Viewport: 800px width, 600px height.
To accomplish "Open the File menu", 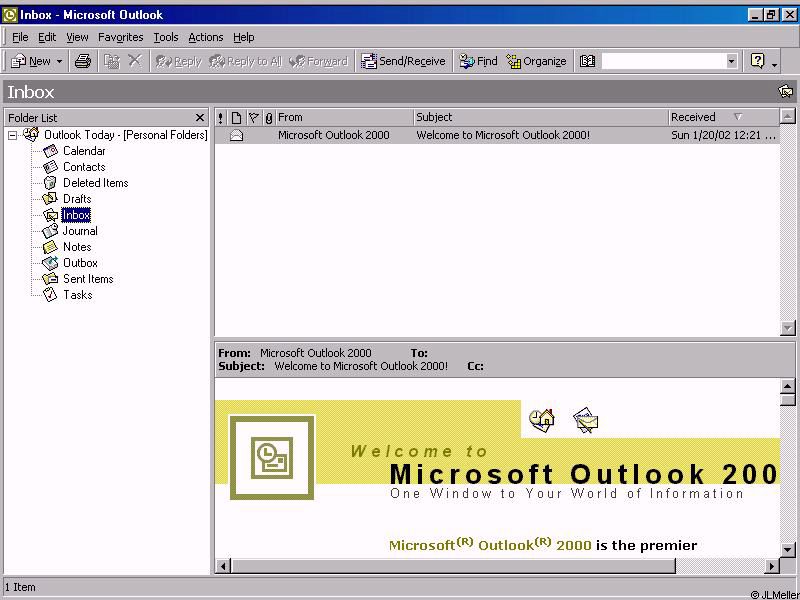I will [x=20, y=37].
